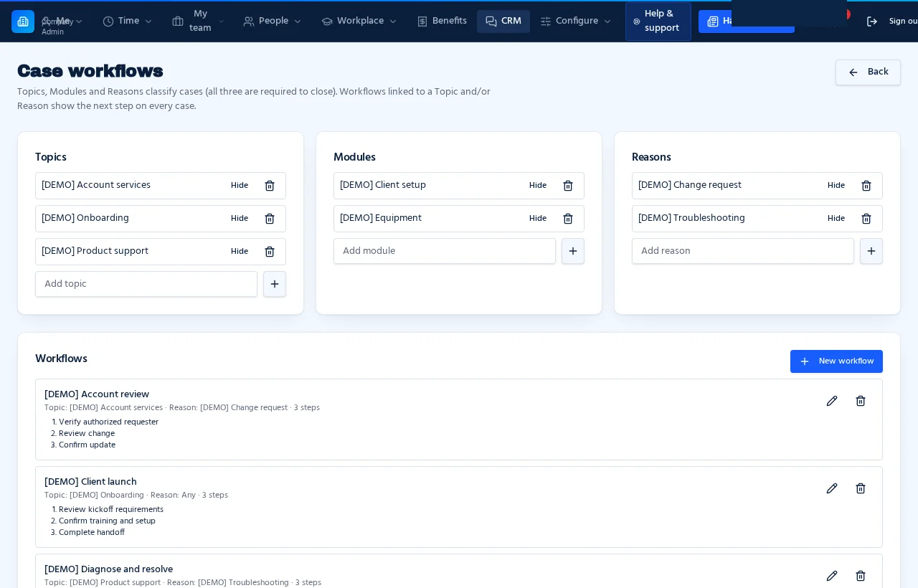The image size is (918, 588).
Task: Click plus icon beside Add module
Action: pyautogui.click(x=573, y=251)
